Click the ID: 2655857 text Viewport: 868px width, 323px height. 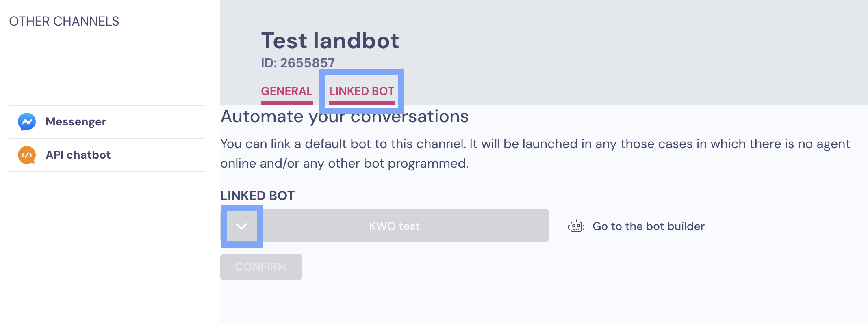tap(298, 63)
